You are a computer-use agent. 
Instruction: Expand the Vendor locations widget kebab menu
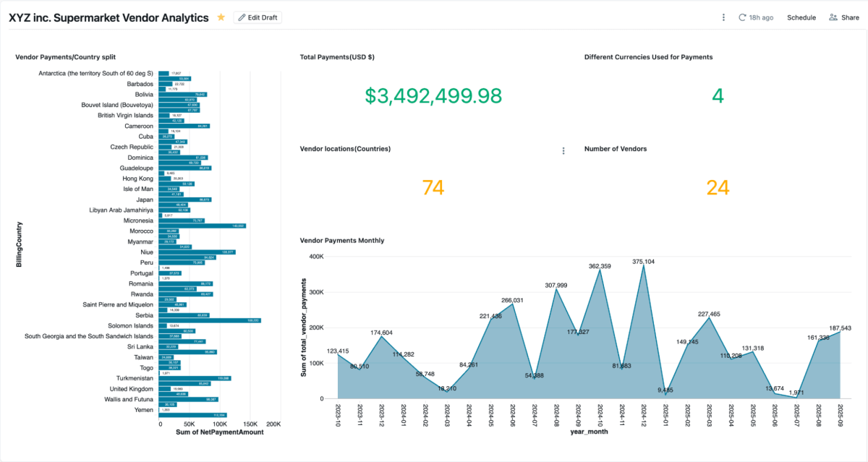click(x=563, y=150)
